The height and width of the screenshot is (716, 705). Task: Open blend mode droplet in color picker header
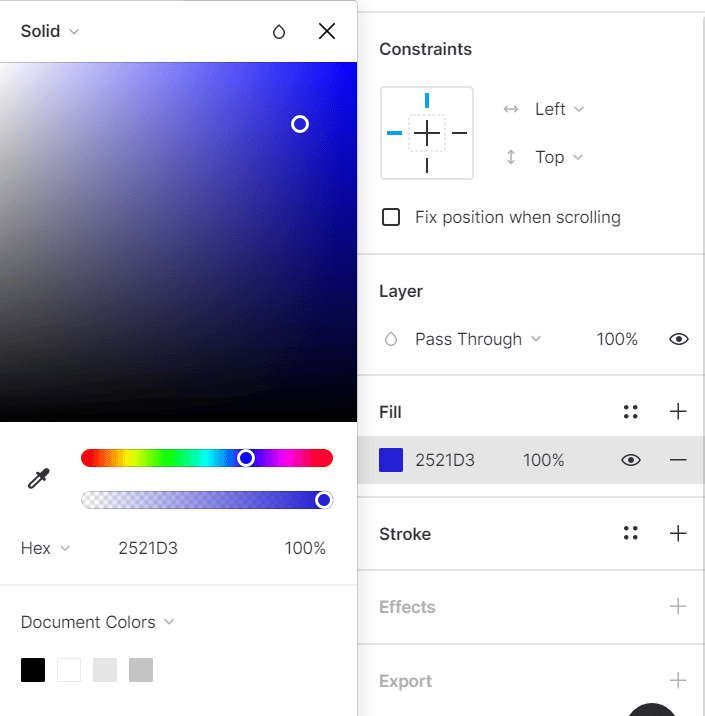(x=279, y=32)
